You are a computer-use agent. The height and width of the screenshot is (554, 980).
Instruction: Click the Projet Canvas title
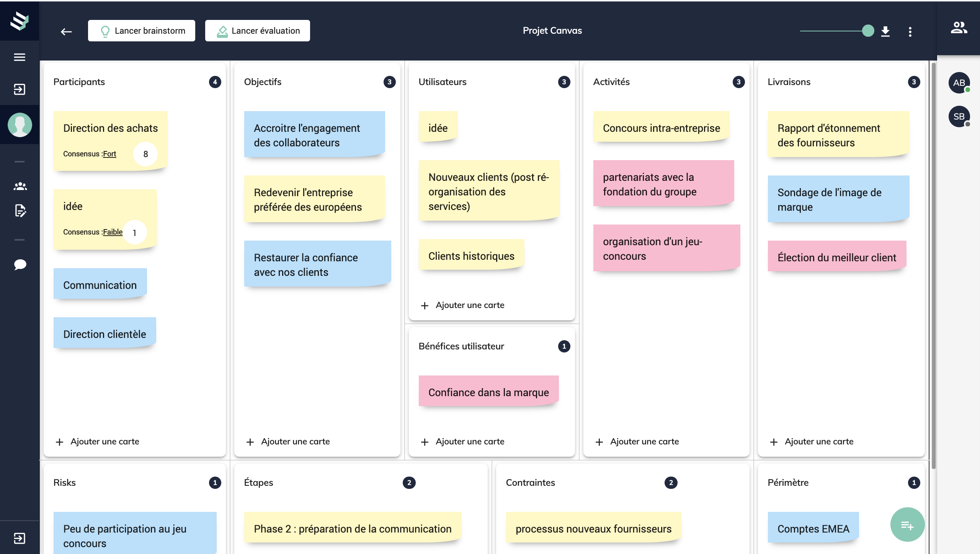point(552,31)
